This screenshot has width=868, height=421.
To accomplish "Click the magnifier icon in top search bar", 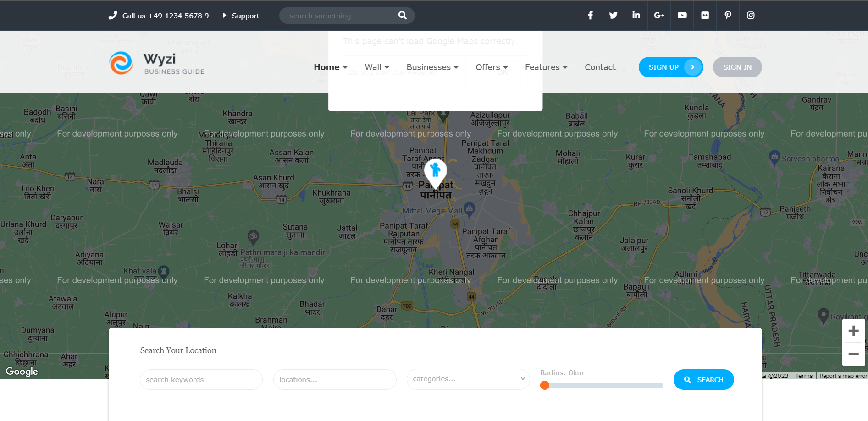I will (402, 16).
